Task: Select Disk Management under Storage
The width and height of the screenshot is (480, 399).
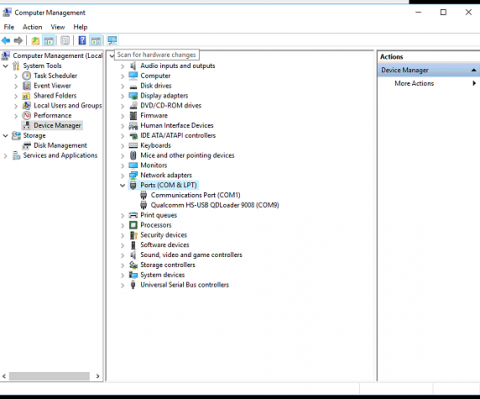Action: [x=60, y=145]
